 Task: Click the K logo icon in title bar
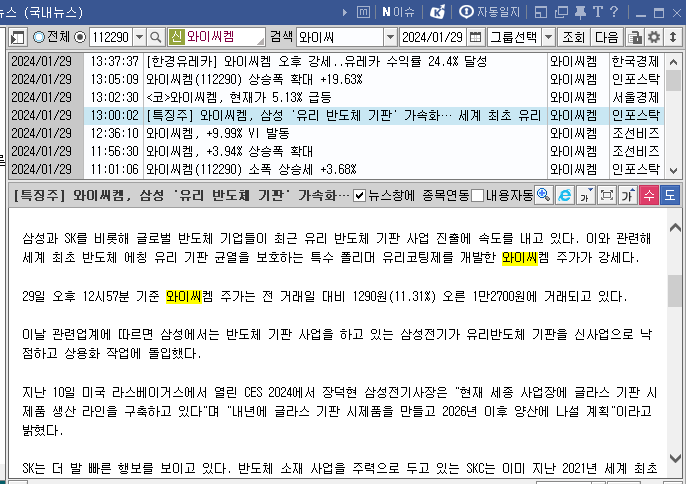coord(437,12)
